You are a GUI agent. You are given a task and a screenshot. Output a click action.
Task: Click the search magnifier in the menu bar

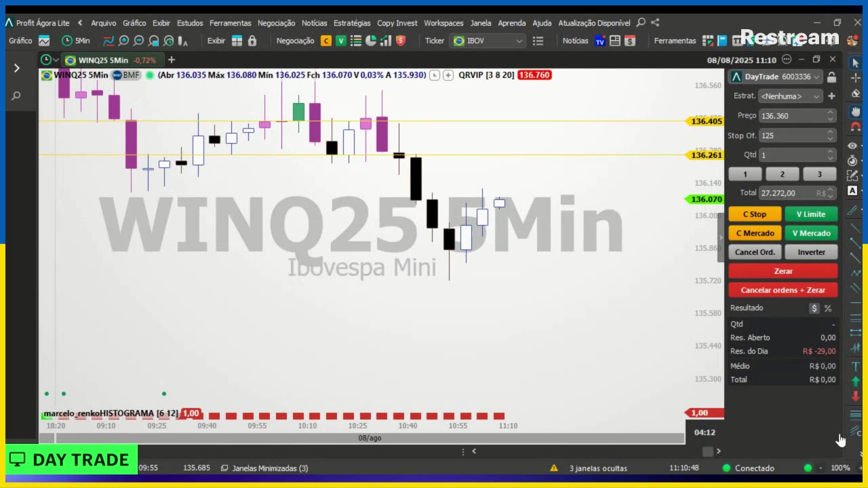pyautogui.click(x=641, y=22)
